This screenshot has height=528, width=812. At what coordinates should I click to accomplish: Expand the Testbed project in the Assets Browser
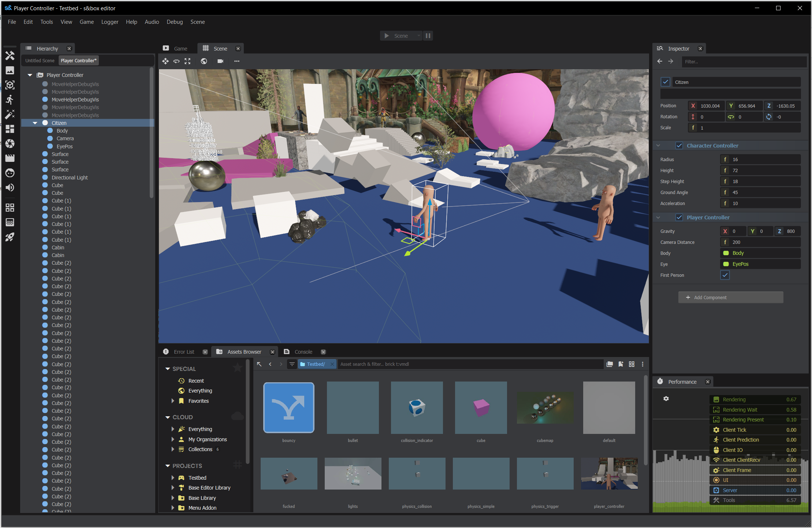174,477
